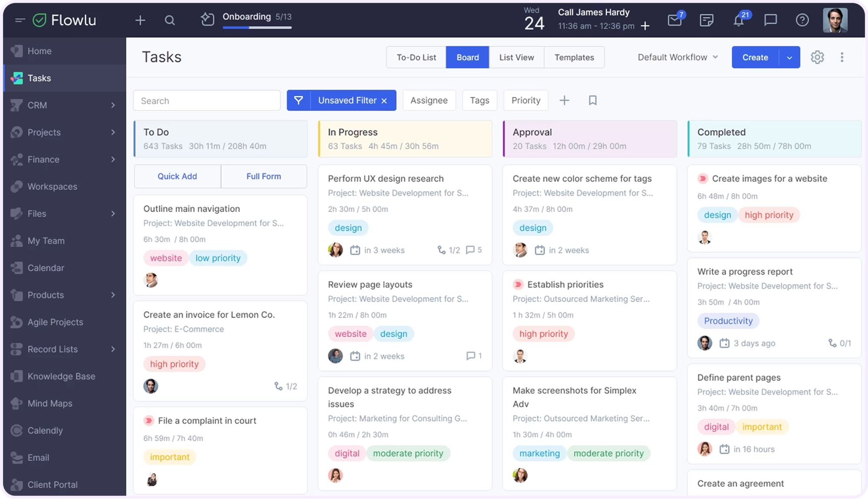Expand the Finance sidebar chevron
This screenshot has height=499, width=868.
pos(113,159)
